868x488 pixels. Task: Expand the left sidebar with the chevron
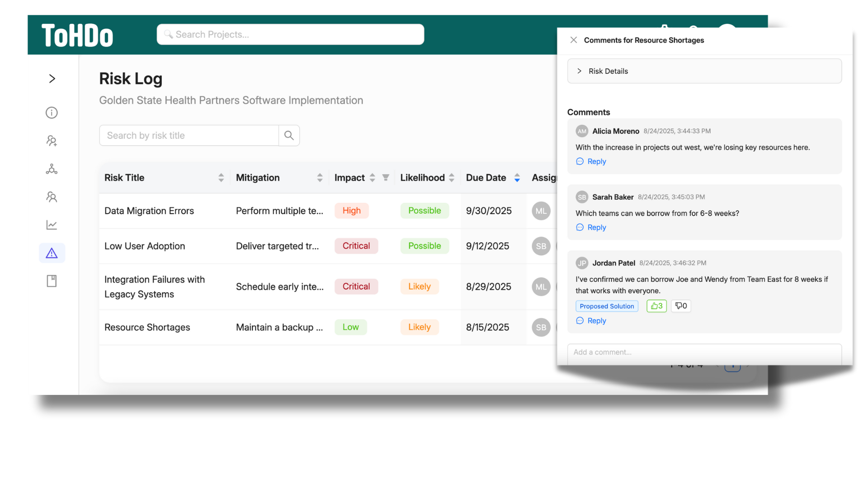pos(52,79)
